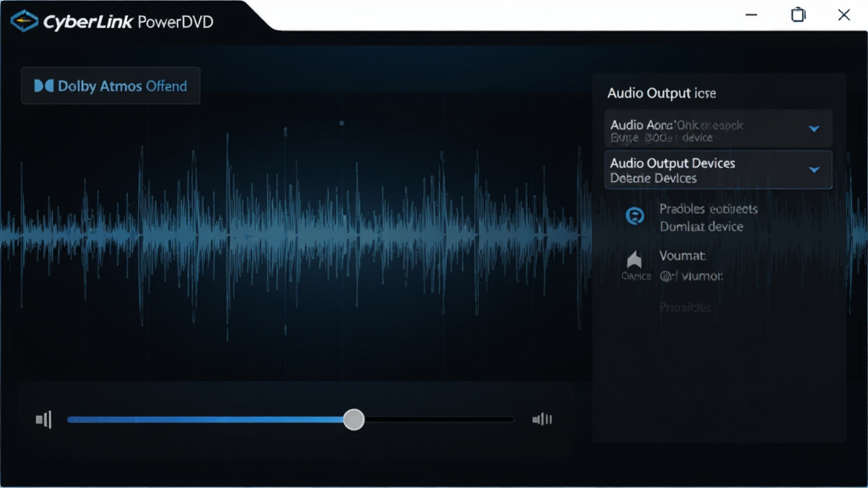The width and height of the screenshot is (868, 488).
Task: Click the 'Audio Output' panel heading
Action: pos(661,93)
